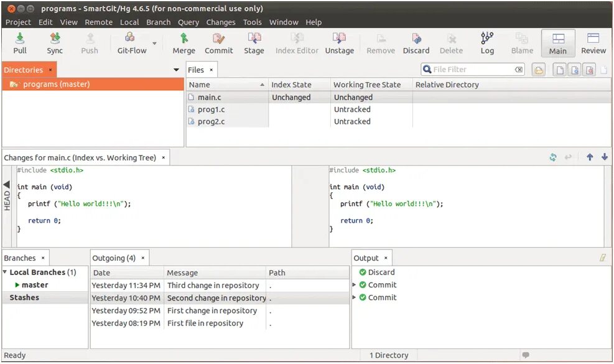The image size is (614, 364).
Task: Toggle the HEAD side panel arrow
Action: pos(7,184)
